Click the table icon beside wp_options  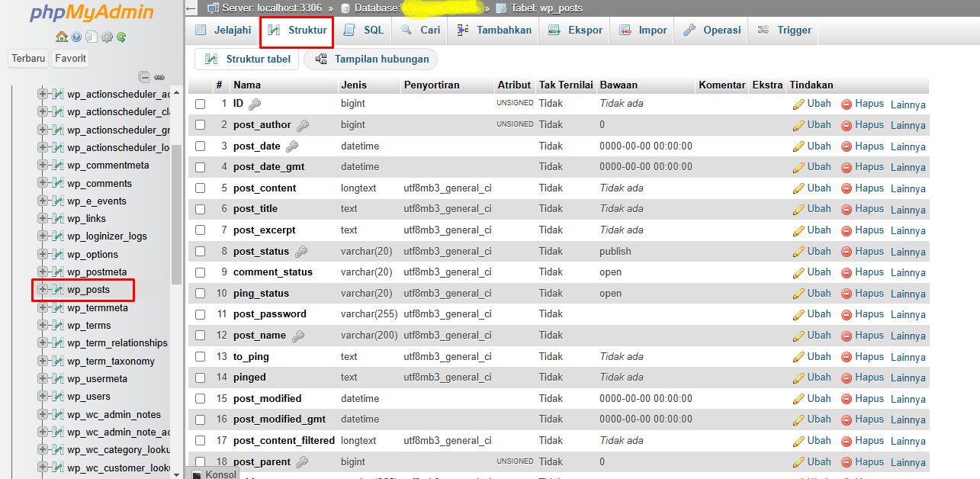click(x=57, y=254)
